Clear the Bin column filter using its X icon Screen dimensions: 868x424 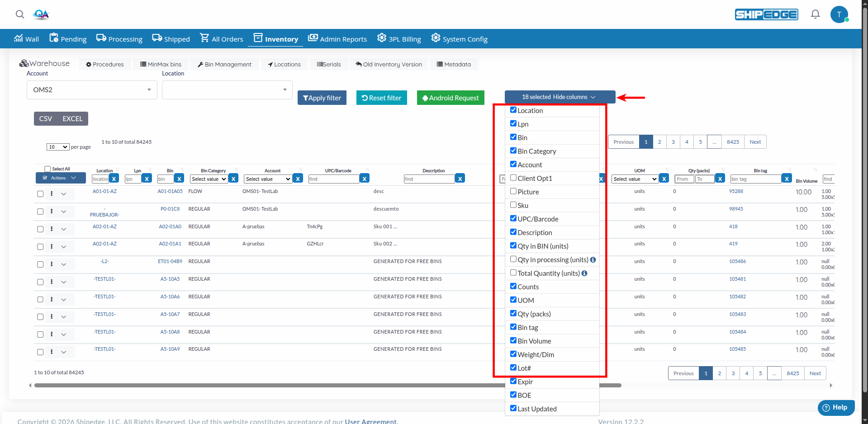click(x=180, y=179)
